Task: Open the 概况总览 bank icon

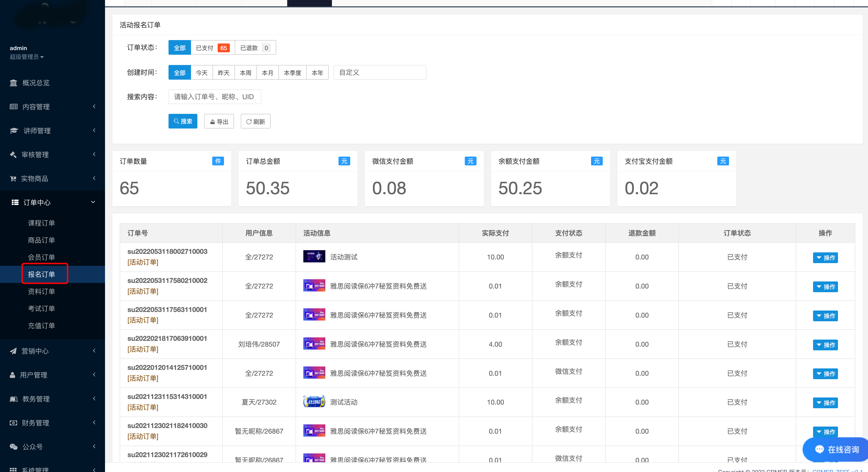Action: point(13,83)
